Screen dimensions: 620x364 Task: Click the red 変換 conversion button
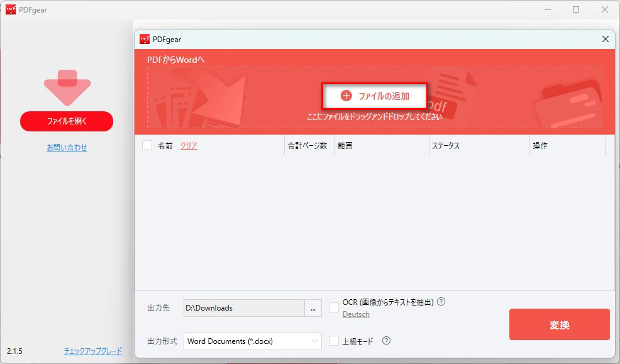coord(559,324)
